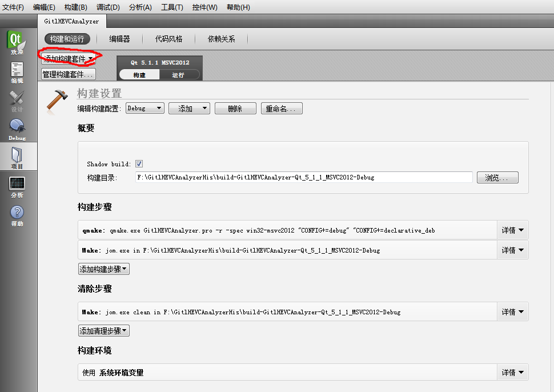The image size is (554, 392).
Task: Click the qmake step command text
Action: click(x=258, y=230)
